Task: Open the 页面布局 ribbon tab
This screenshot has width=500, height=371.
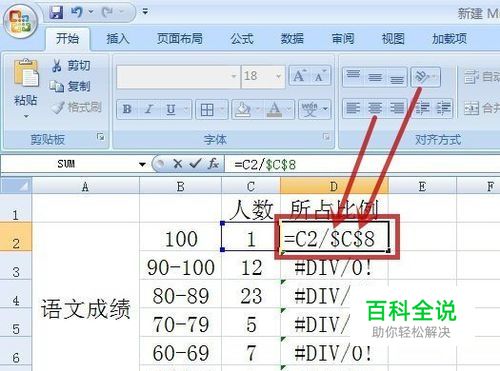Action: [180, 39]
